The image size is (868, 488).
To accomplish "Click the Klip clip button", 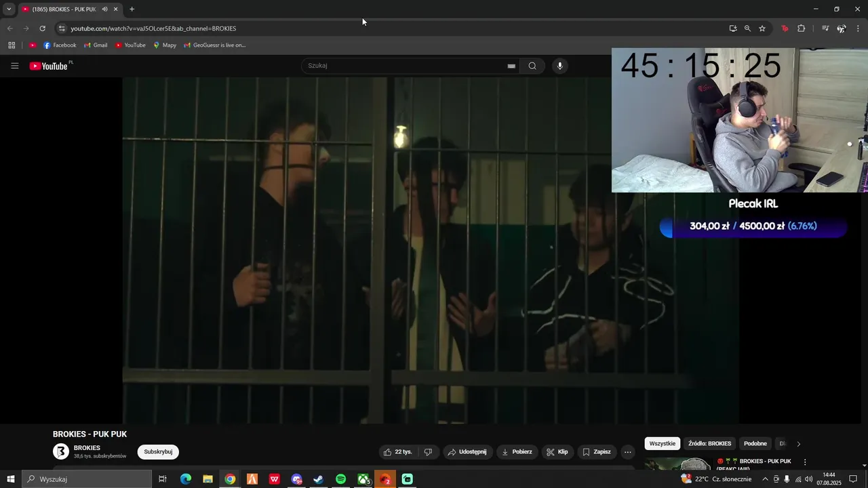I will pyautogui.click(x=557, y=452).
